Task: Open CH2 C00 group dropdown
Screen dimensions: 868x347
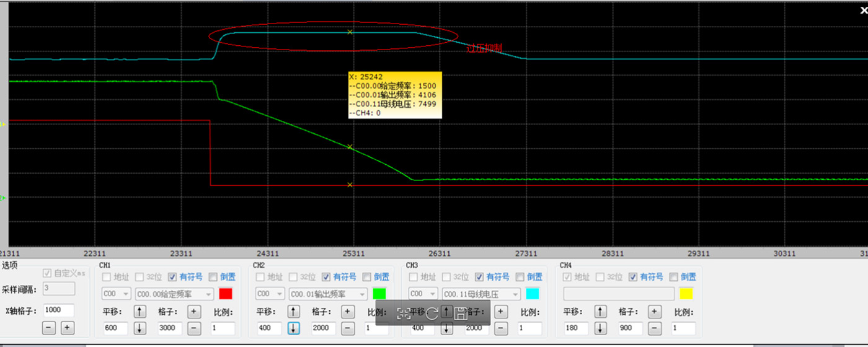Action: click(x=270, y=294)
